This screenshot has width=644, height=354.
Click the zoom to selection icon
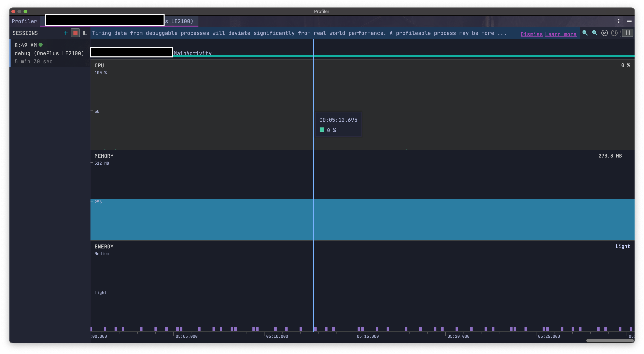[614, 33]
